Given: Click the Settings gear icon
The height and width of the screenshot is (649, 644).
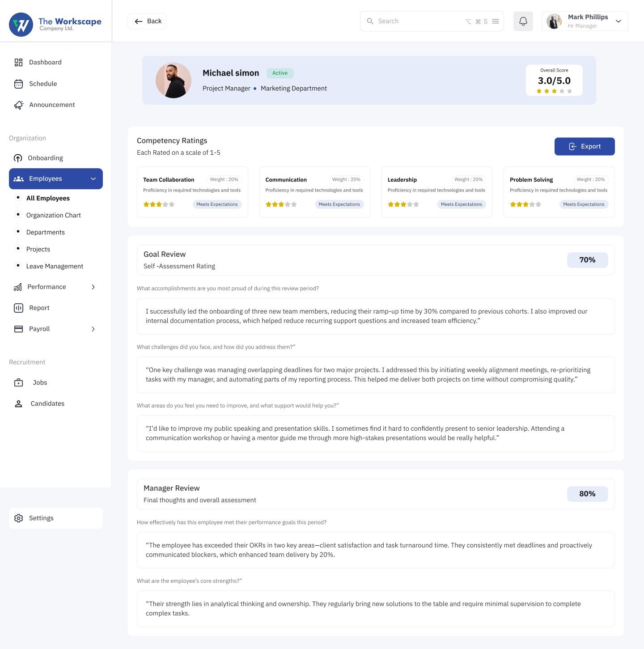Looking at the screenshot, I should [x=18, y=518].
